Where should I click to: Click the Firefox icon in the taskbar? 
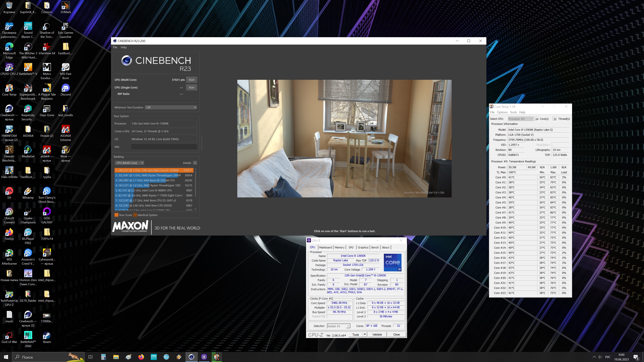[141, 357]
